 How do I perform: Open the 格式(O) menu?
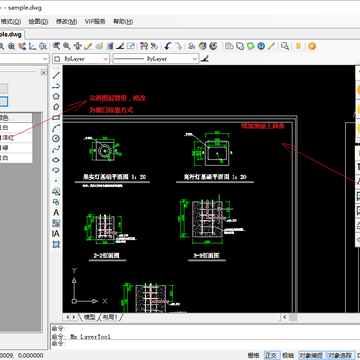(x=11, y=21)
